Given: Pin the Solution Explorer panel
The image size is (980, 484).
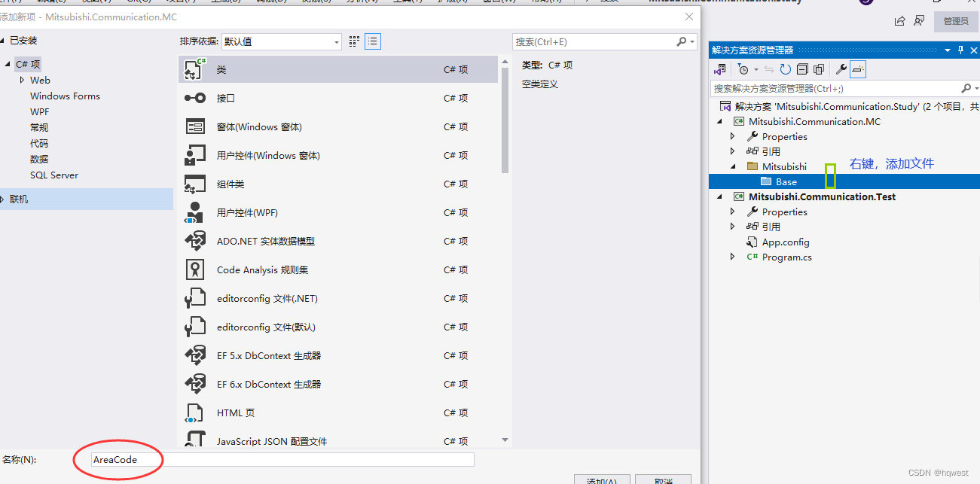Looking at the screenshot, I should [960, 50].
